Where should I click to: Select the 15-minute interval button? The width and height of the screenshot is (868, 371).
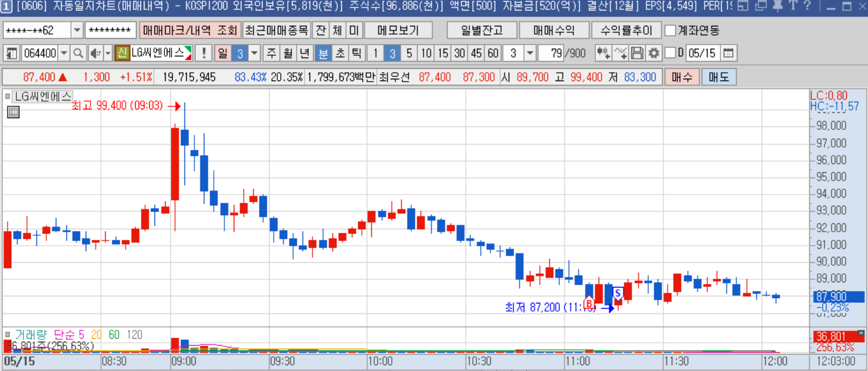click(443, 54)
